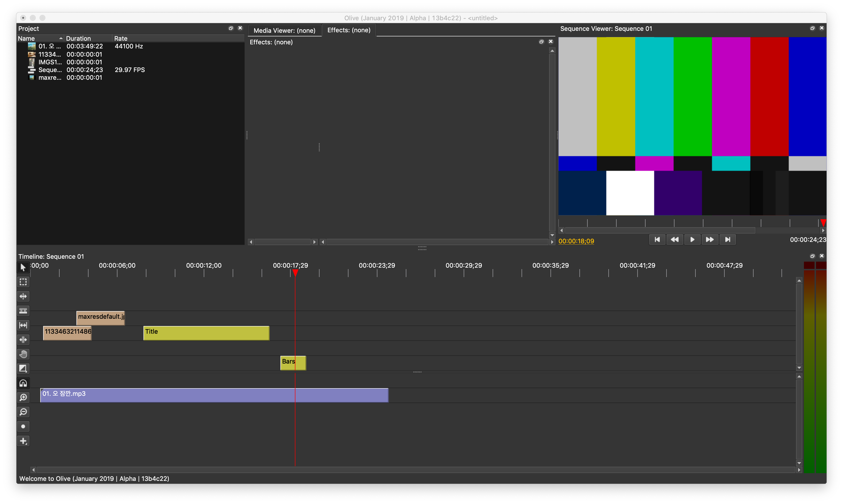This screenshot has height=504, width=843.
Task: Click the Rewind button in viewer
Action: click(675, 240)
